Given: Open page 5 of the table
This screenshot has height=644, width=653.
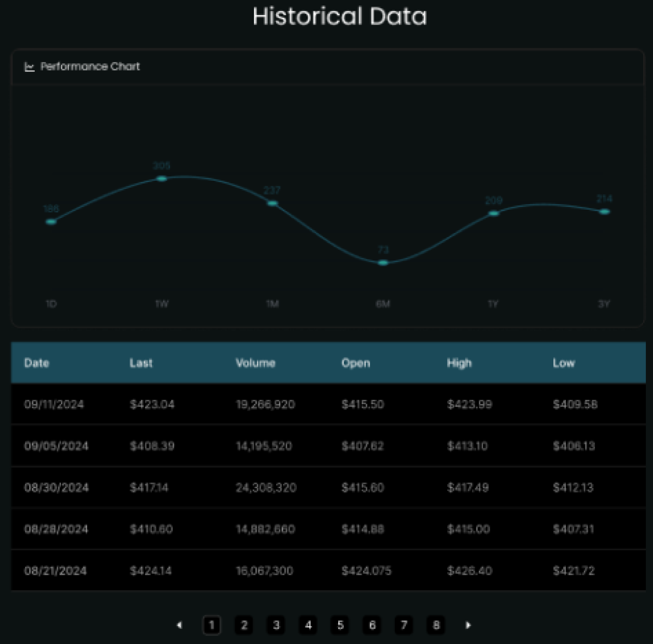Looking at the screenshot, I should click(340, 625).
